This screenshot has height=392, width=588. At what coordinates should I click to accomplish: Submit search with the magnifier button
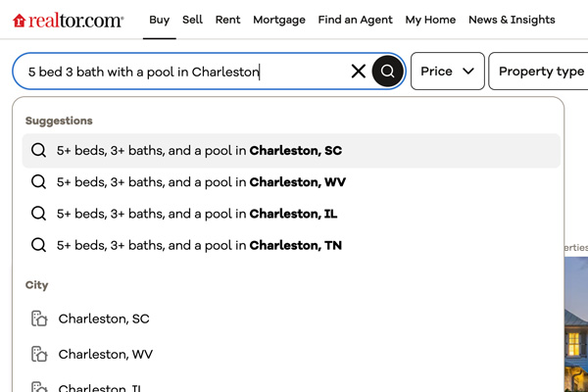[388, 72]
